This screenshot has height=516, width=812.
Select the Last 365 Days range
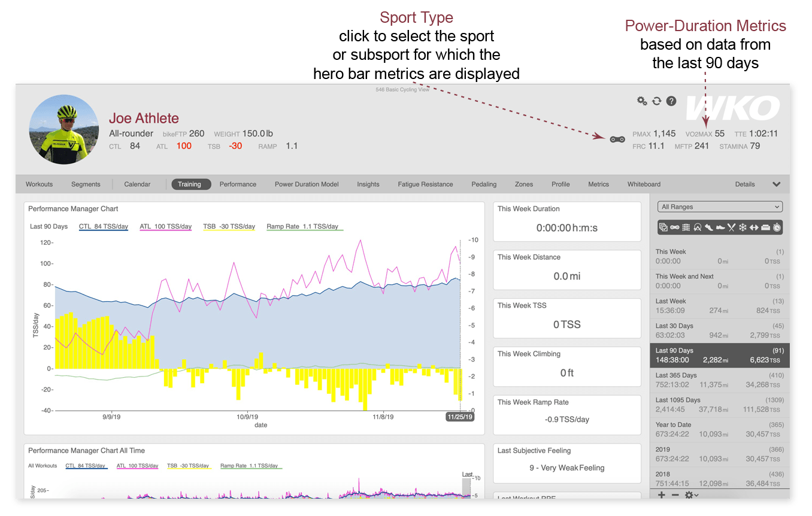pos(719,380)
